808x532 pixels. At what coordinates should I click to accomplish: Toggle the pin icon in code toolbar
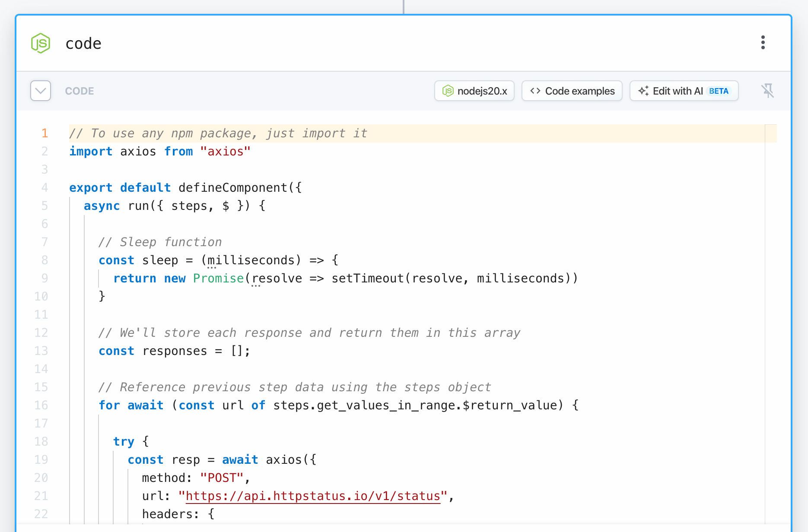(768, 91)
